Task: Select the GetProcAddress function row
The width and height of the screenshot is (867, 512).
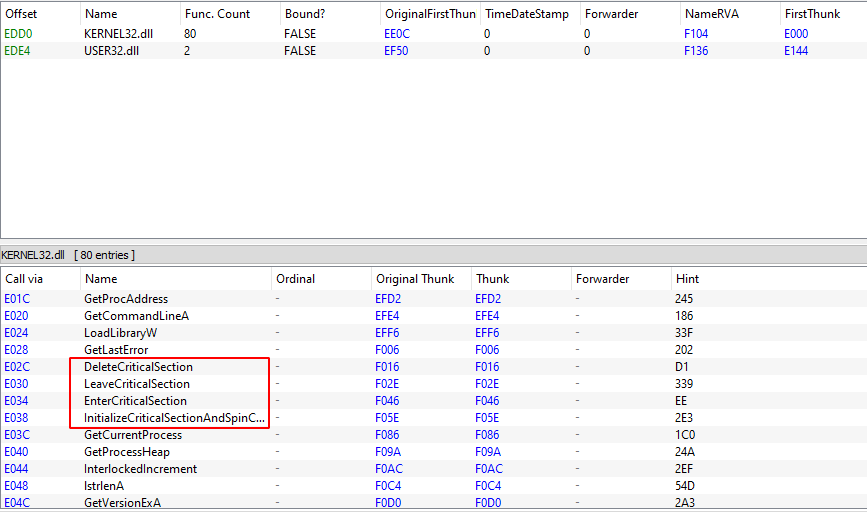Action: point(434,299)
